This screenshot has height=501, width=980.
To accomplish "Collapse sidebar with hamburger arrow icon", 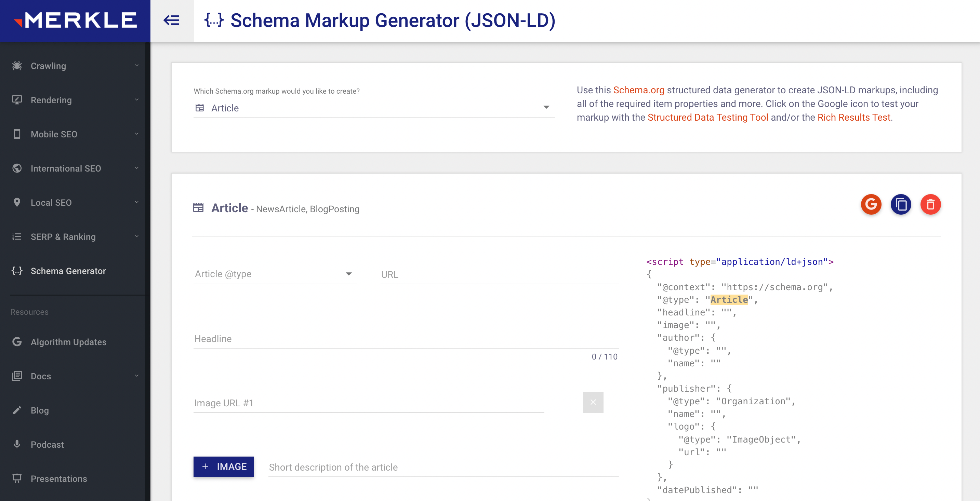I will tap(172, 20).
